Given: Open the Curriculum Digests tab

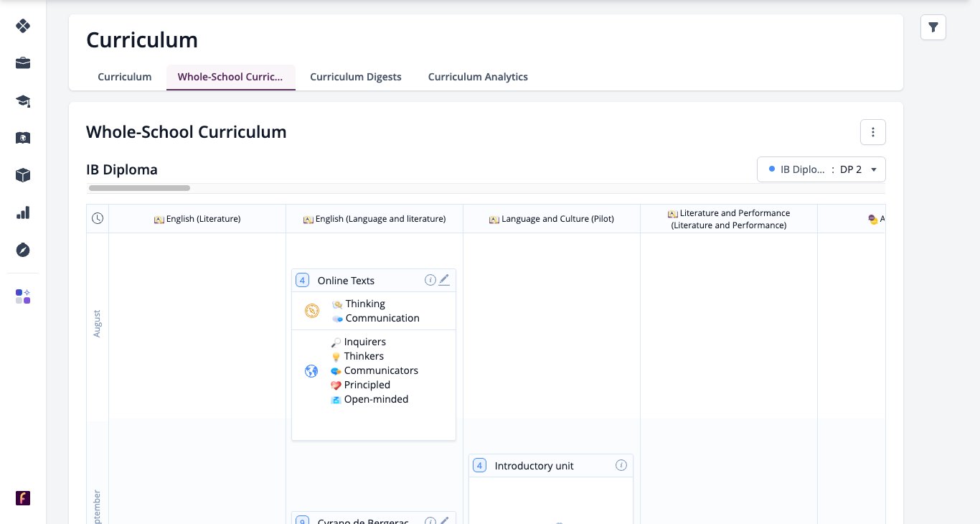Looking at the screenshot, I should (x=356, y=77).
